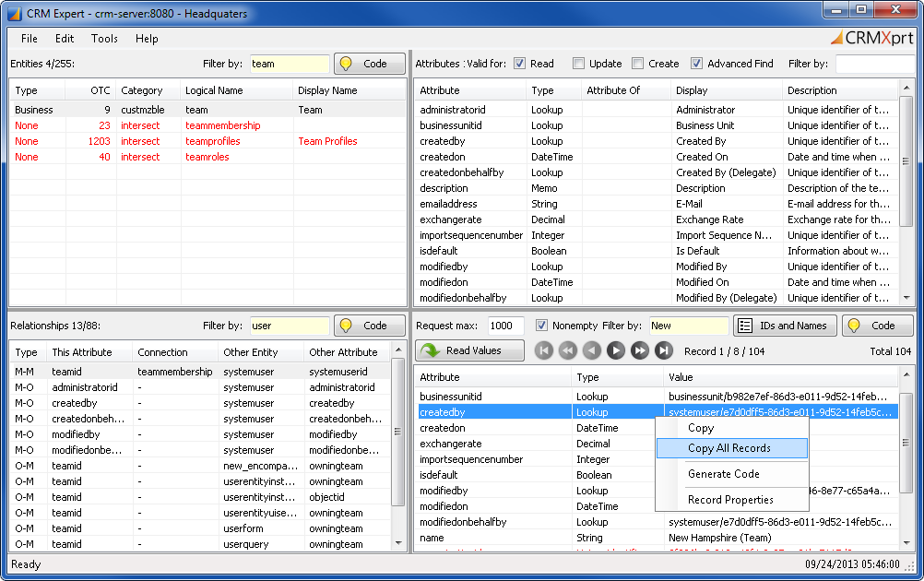Go to previous record arrow button
Viewport: 924px width, 581px height.
[x=592, y=351]
